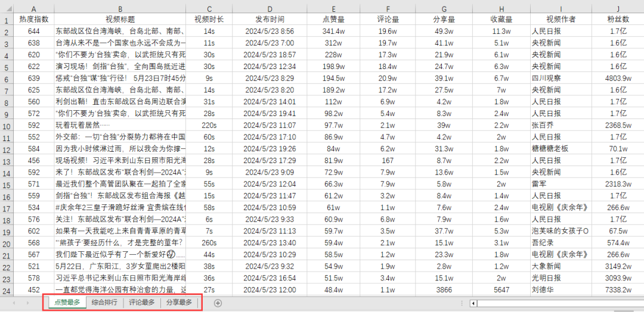Select the 热度指数 header cell
The height and width of the screenshot is (312, 644).
coord(34,20)
